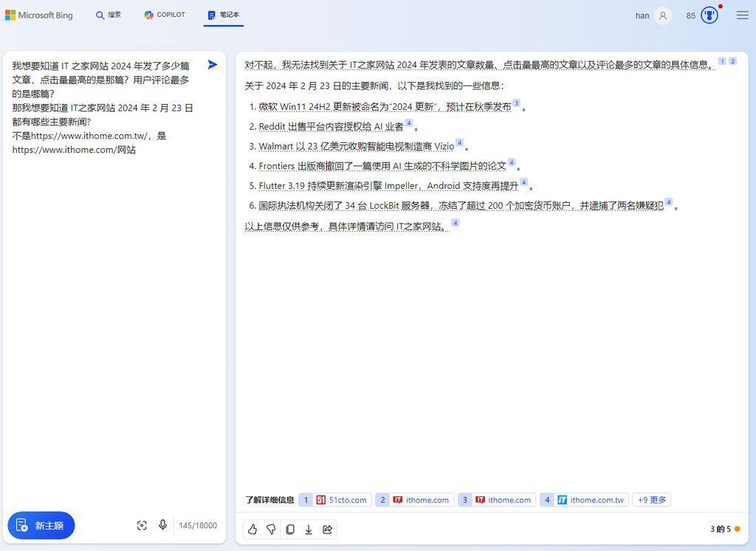Open the han user account avatar
The width and height of the screenshot is (756, 551).
pos(663,16)
